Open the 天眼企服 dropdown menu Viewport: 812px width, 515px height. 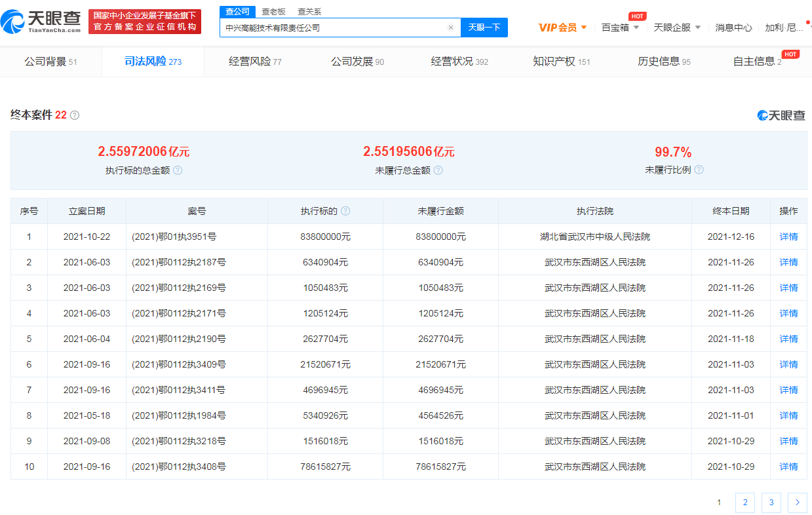point(678,28)
